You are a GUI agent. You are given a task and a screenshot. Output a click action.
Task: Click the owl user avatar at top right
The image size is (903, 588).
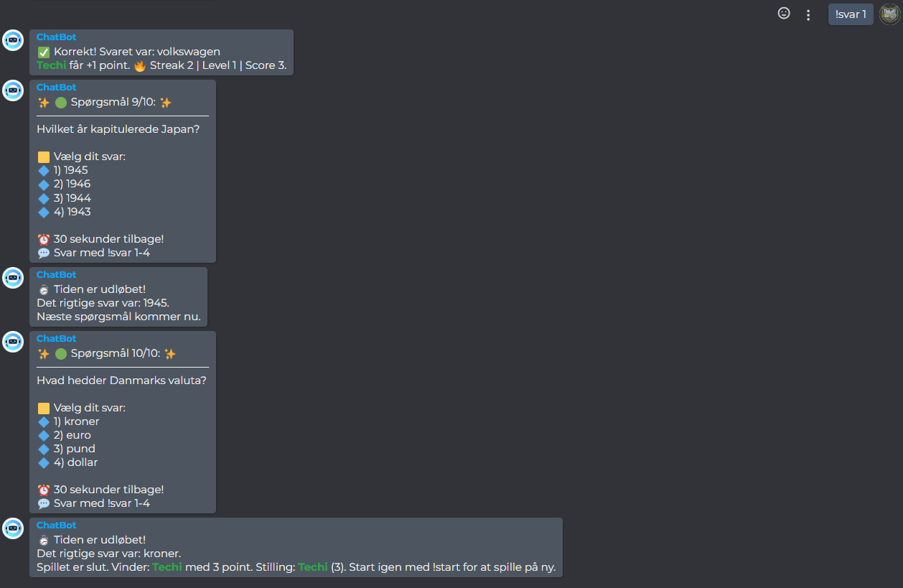(x=889, y=14)
